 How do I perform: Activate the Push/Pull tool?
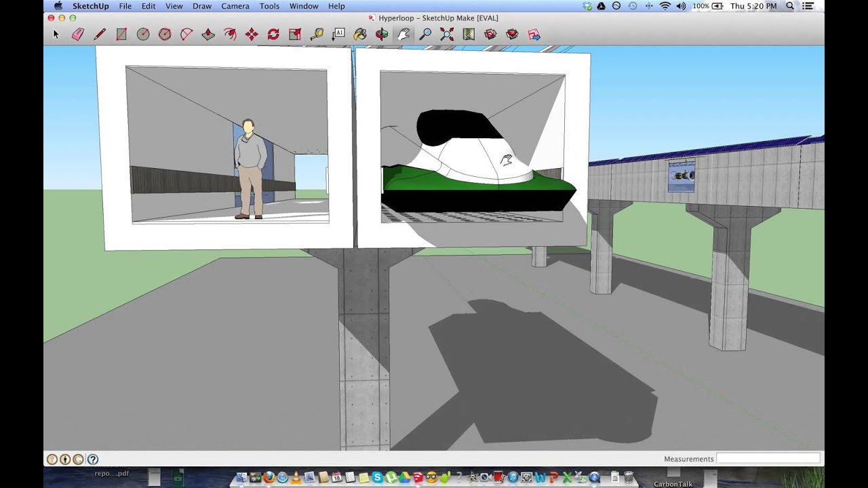pyautogui.click(x=208, y=34)
